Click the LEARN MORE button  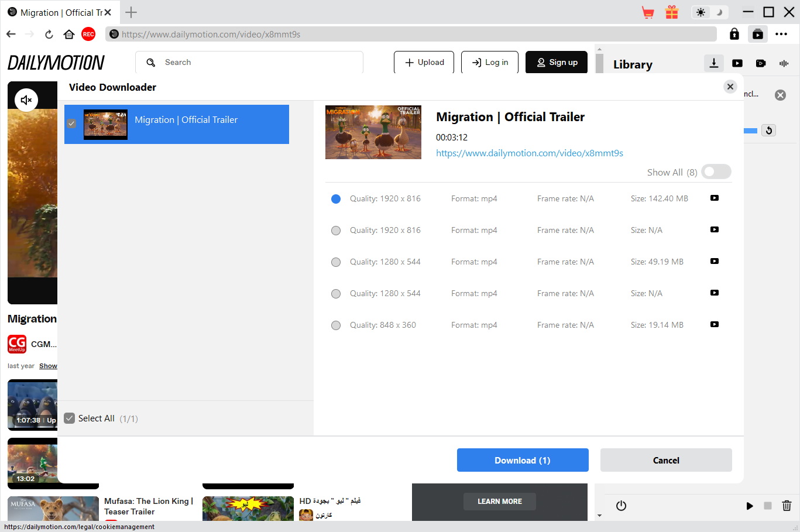(500, 501)
